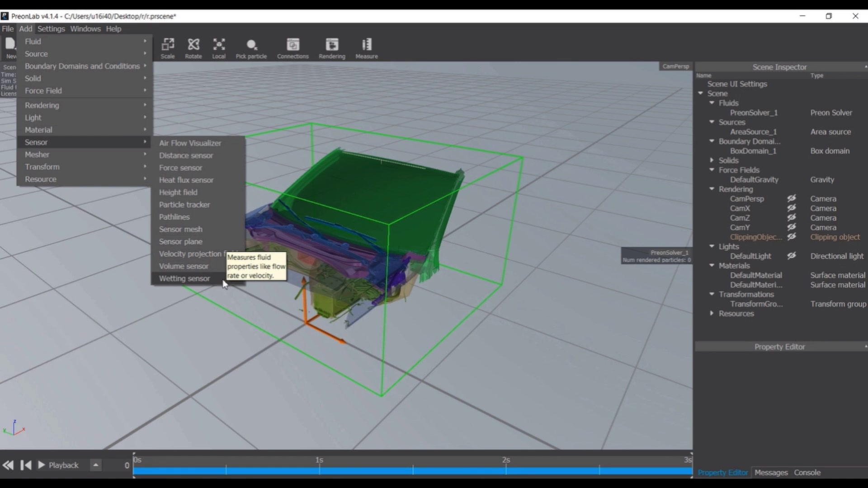Collapse the Fluids tree node
The image size is (868, 488).
[x=712, y=103]
